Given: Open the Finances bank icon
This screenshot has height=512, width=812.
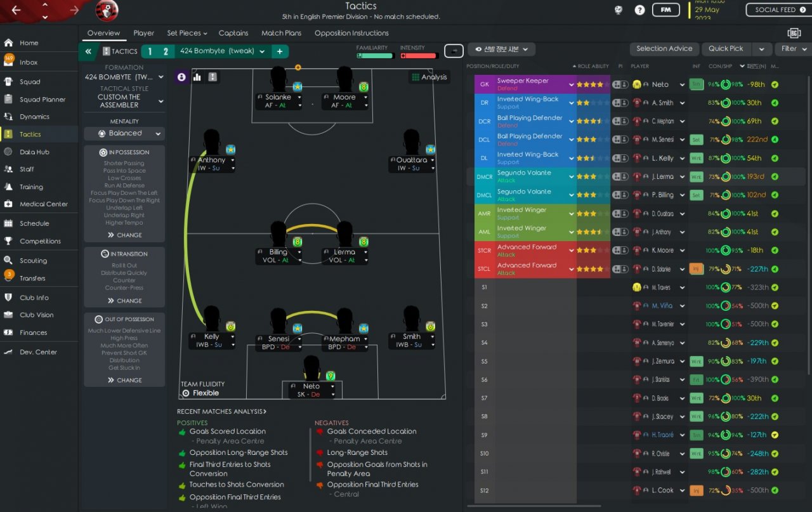Looking at the screenshot, I should [x=8, y=332].
